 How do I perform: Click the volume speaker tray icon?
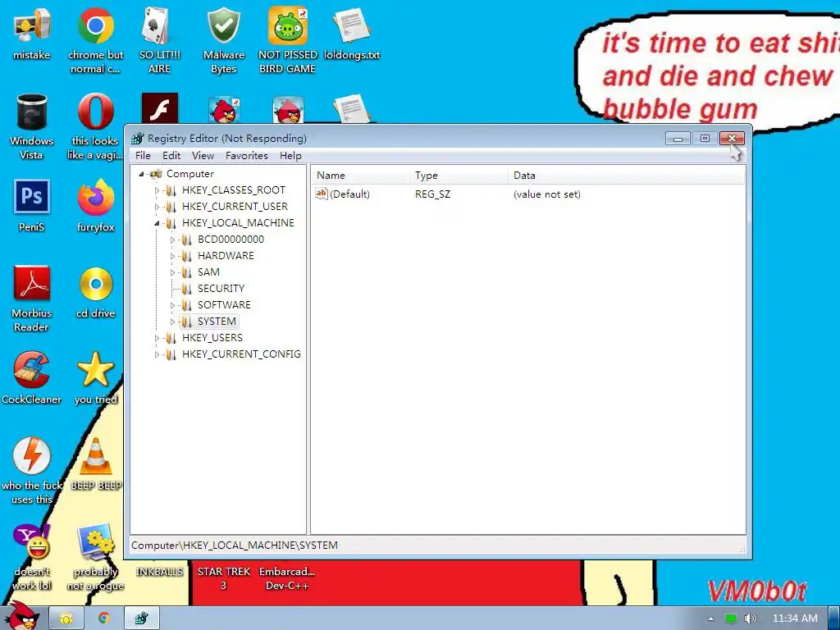(750, 619)
